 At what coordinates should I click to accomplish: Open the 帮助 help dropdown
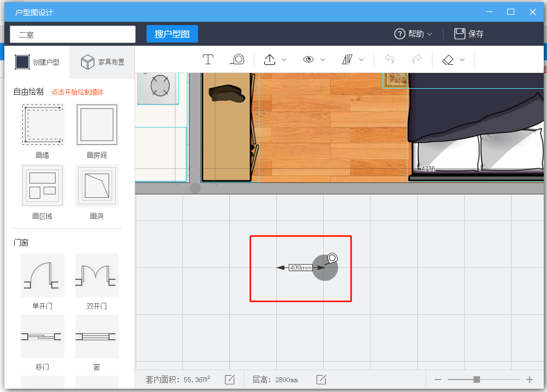coord(414,34)
